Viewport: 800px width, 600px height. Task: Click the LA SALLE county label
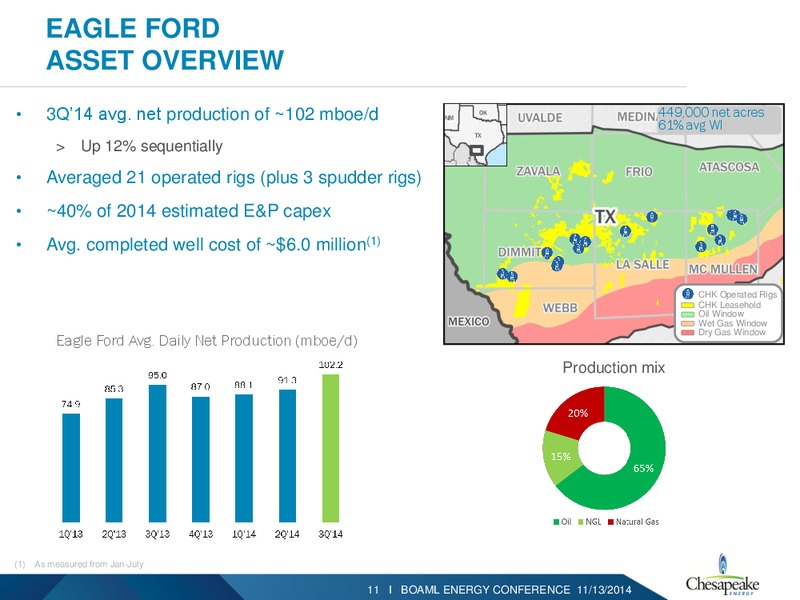point(642,264)
